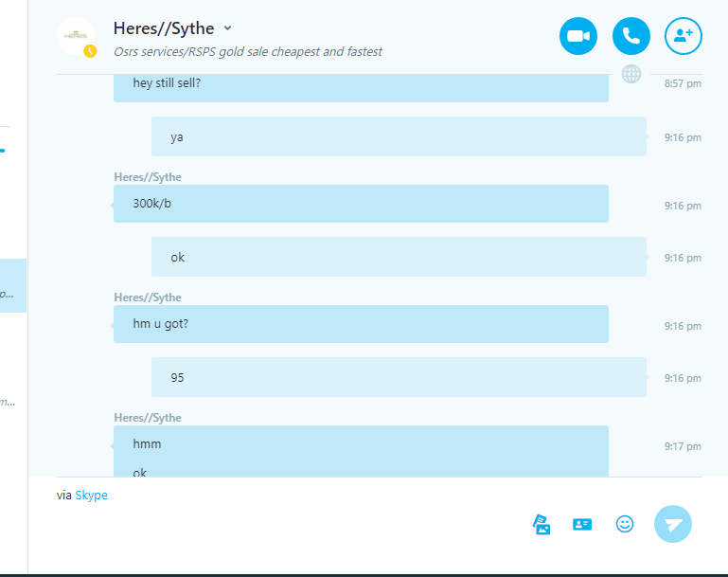Open the send image or file icon

542,525
